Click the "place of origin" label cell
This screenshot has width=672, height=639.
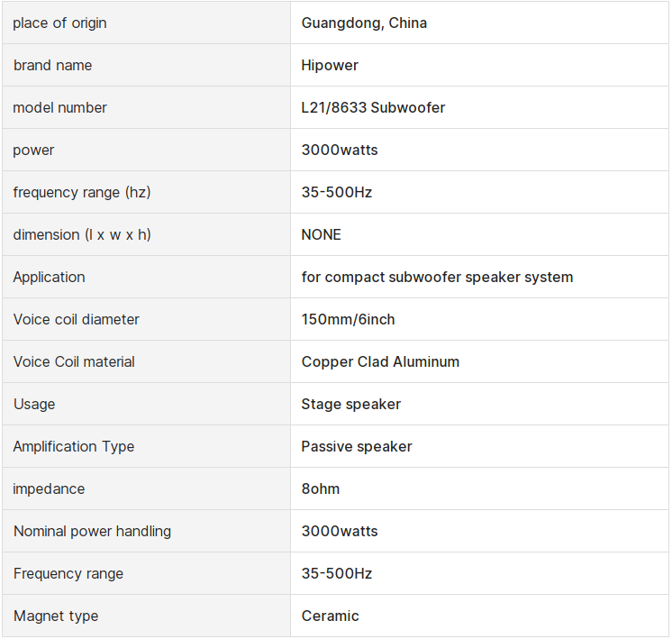click(59, 23)
